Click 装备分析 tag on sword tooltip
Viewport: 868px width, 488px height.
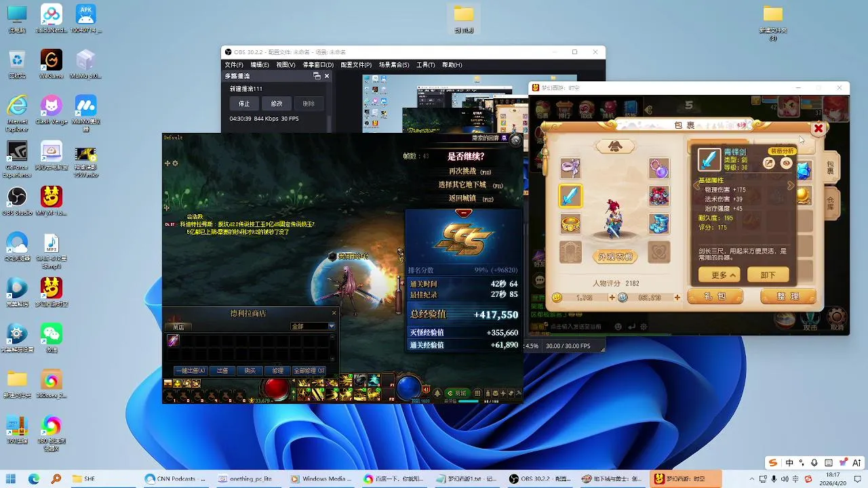coord(781,151)
